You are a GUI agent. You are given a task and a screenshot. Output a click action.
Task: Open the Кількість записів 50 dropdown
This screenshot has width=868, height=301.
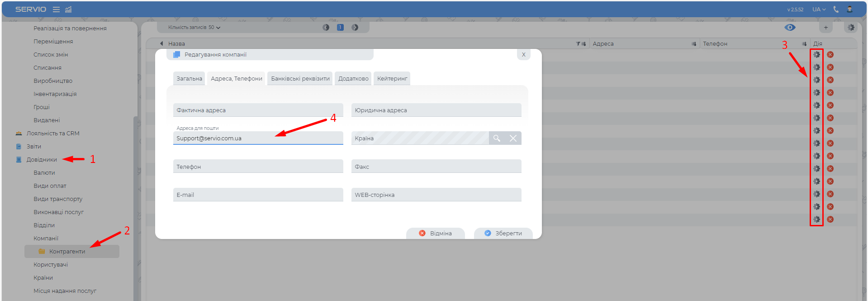(x=194, y=28)
